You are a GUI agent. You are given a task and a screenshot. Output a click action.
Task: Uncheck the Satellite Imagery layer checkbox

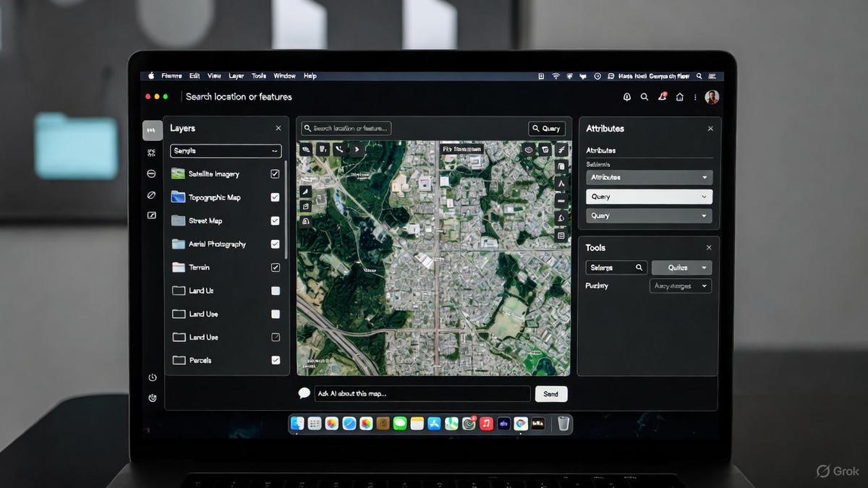[275, 174]
